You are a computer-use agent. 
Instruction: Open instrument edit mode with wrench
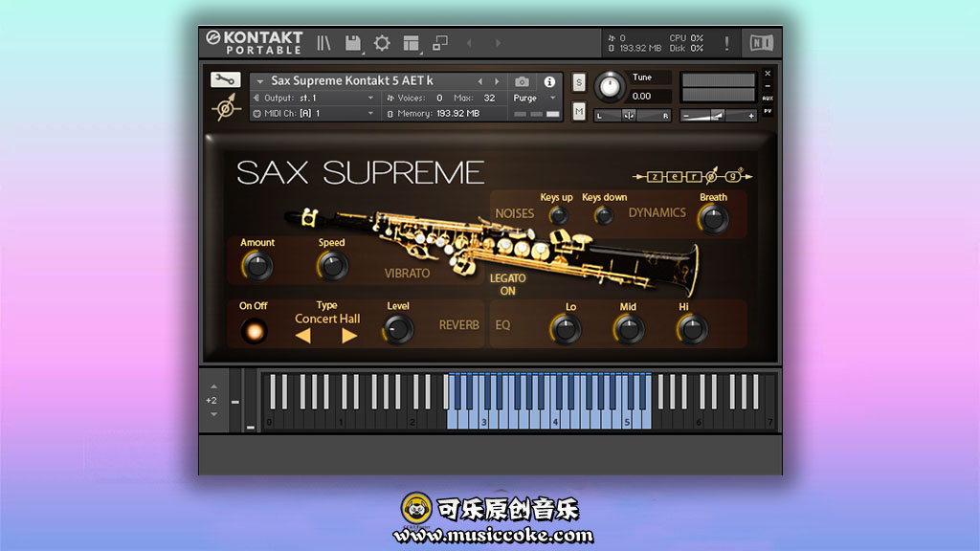[x=225, y=80]
